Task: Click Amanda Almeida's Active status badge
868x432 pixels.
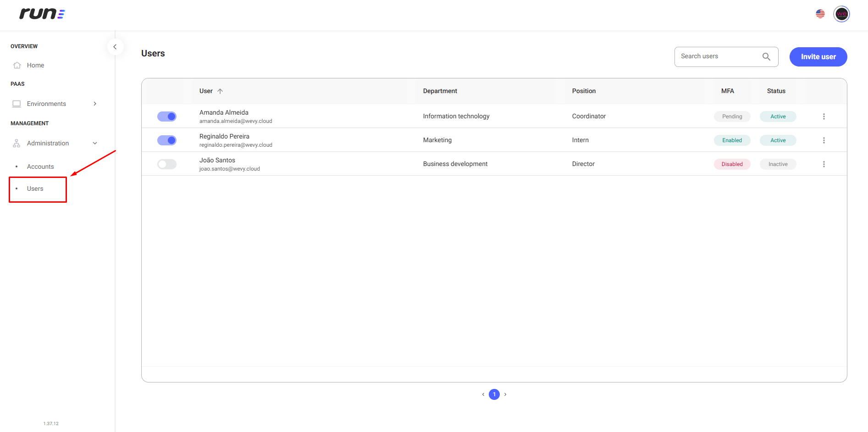Action: point(778,116)
